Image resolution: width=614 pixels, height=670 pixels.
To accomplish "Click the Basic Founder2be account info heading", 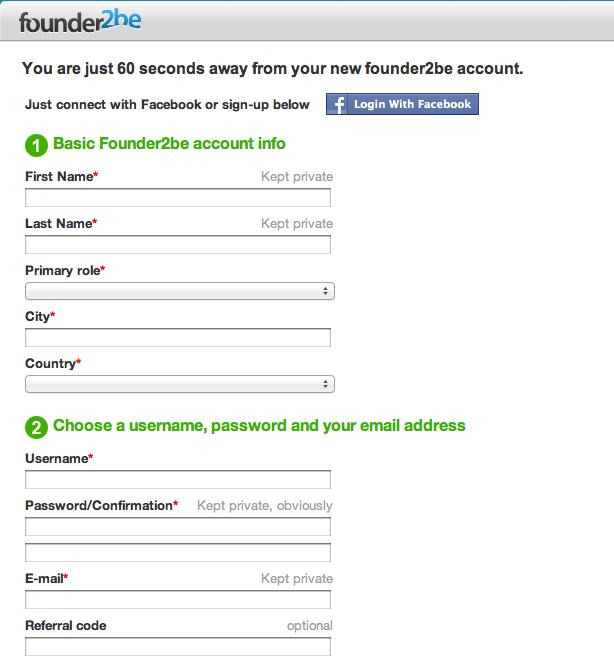I will click(x=169, y=144).
